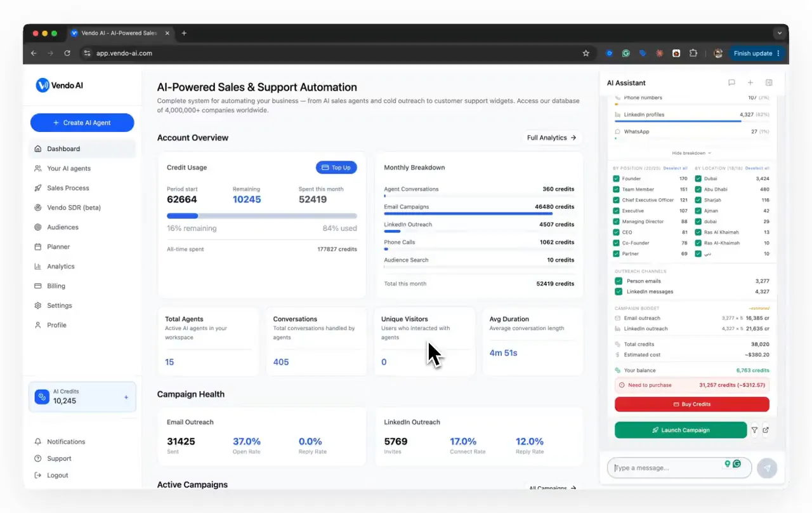
Task: Close the Vendo AI browser tab
Action: click(x=166, y=33)
